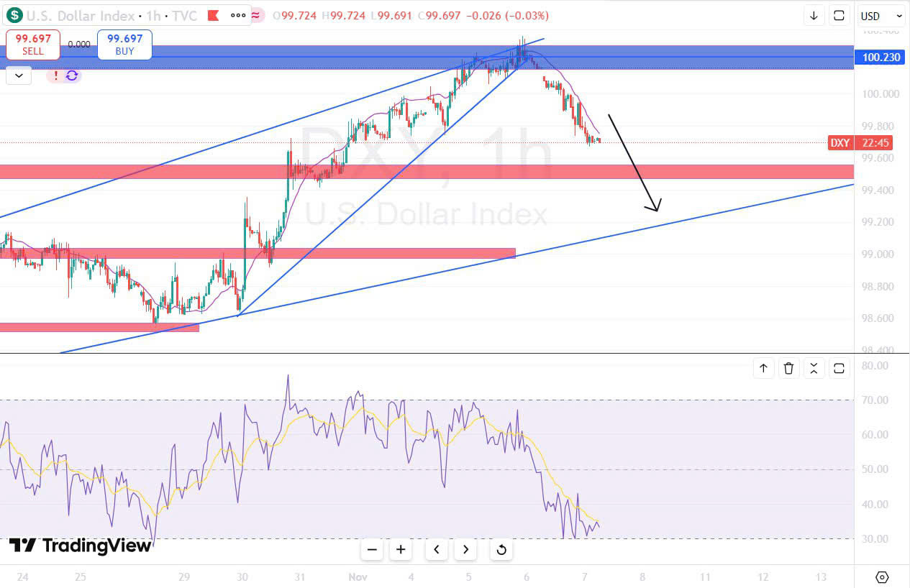This screenshot has height=588, width=910.
Task: Click the red exclamation warning icon
Action: tap(55, 75)
